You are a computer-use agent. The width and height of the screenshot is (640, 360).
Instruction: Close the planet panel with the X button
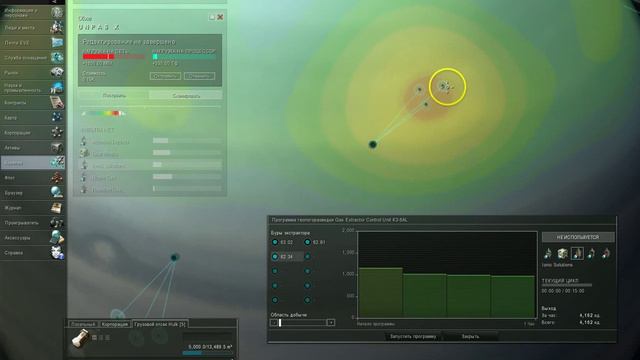(x=220, y=17)
